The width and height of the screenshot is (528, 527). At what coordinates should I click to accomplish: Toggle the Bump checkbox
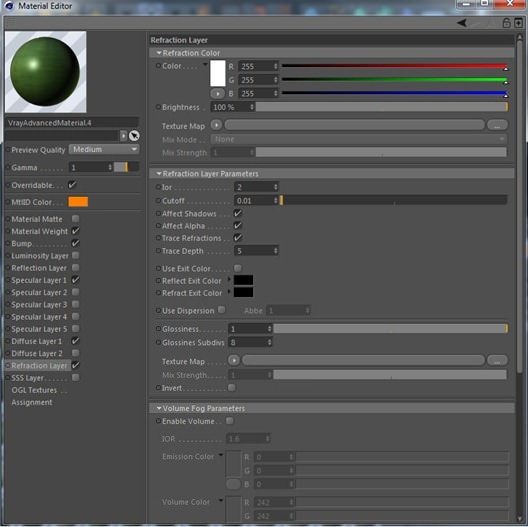pos(75,243)
